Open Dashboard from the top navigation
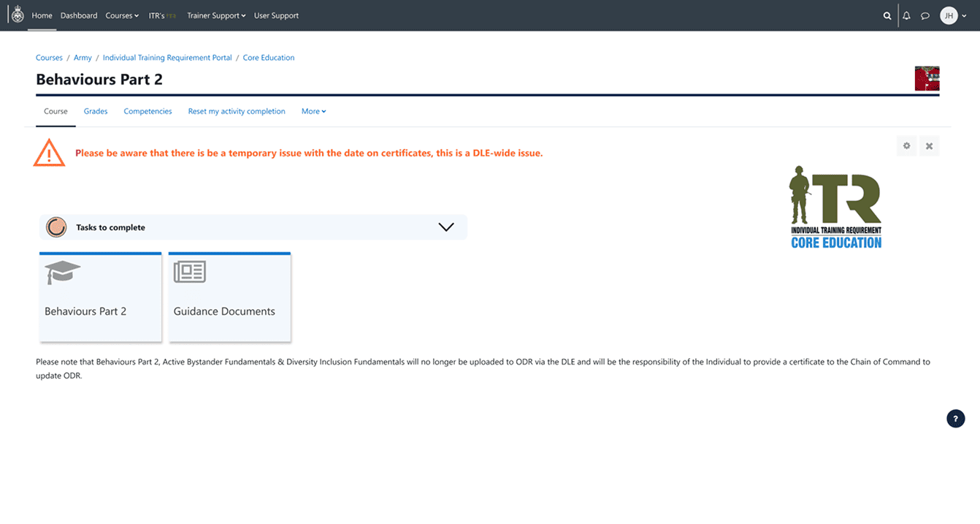 pyautogui.click(x=79, y=15)
